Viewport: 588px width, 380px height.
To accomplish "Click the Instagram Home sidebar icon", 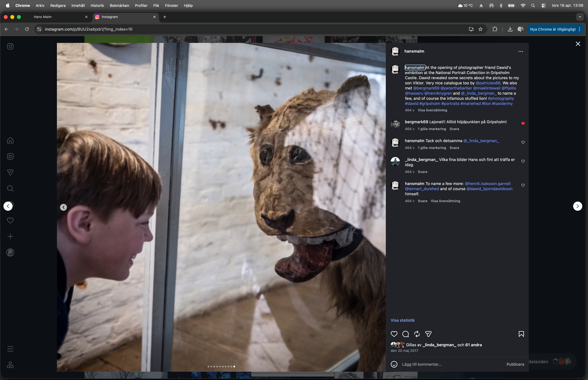I will click(10, 140).
